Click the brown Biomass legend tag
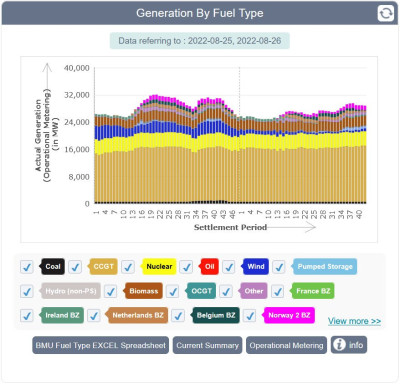The width and height of the screenshot is (400, 385). 143,291
